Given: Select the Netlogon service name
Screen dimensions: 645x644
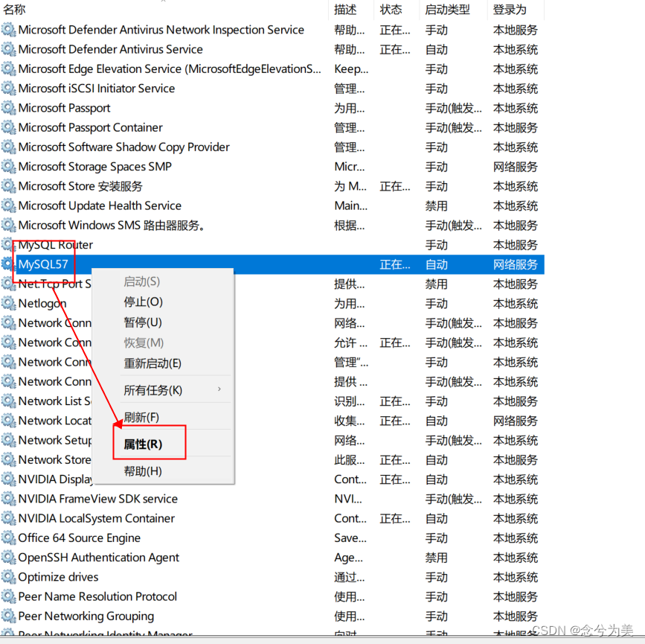Looking at the screenshot, I should click(42, 304).
